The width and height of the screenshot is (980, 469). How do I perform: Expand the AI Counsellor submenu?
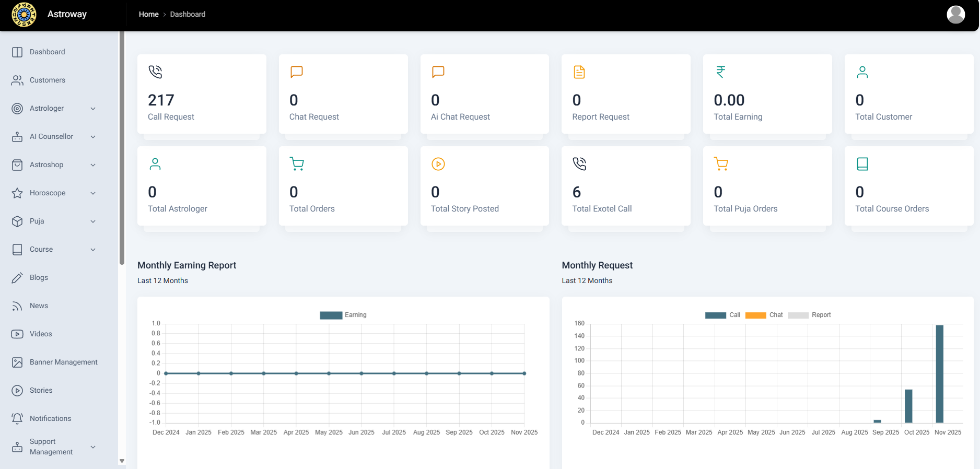click(x=93, y=137)
